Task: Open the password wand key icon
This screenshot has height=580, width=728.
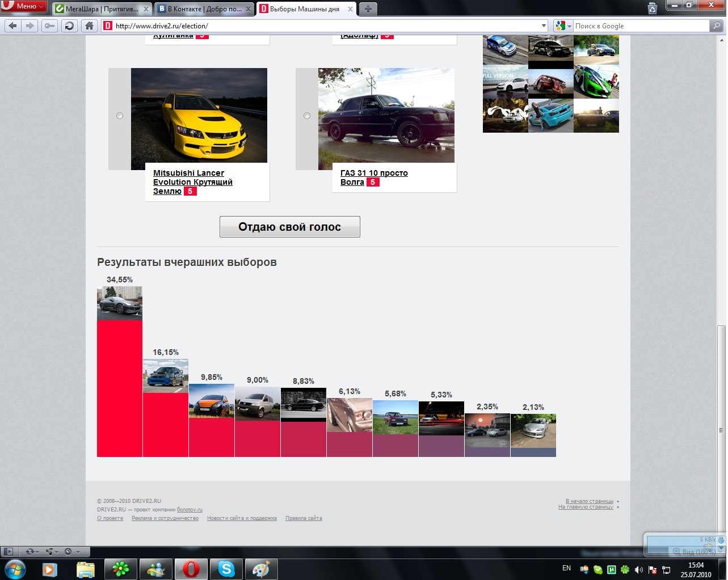Action: pos(49,26)
